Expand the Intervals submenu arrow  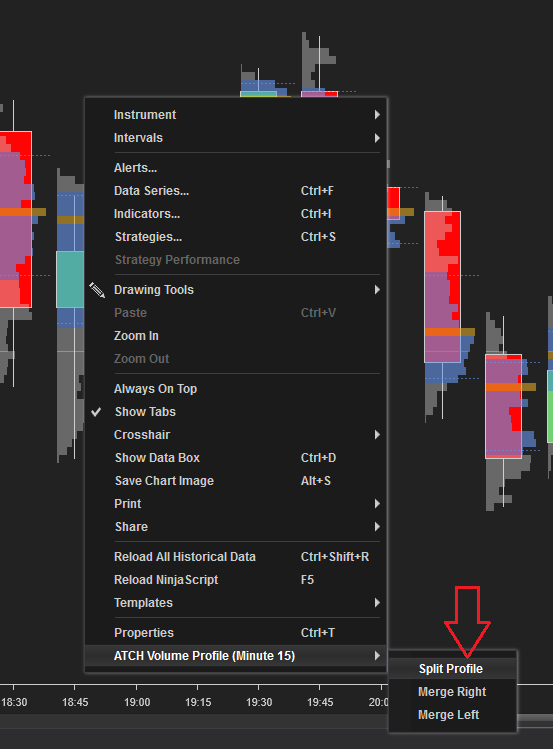click(x=377, y=138)
